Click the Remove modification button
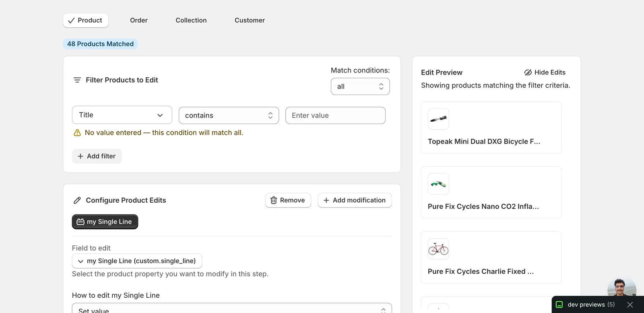This screenshot has height=313, width=644. [x=288, y=200]
